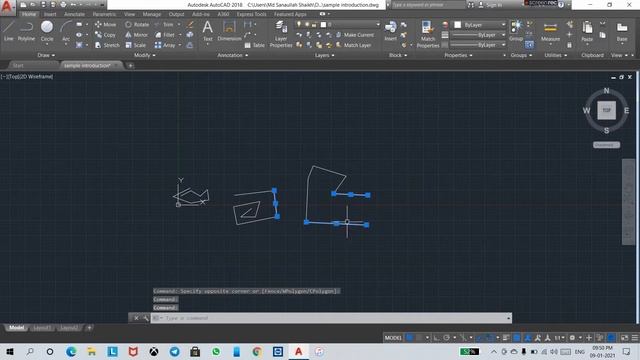Use the Stretch tool
Screen dimensions: 640x360
tap(107, 45)
